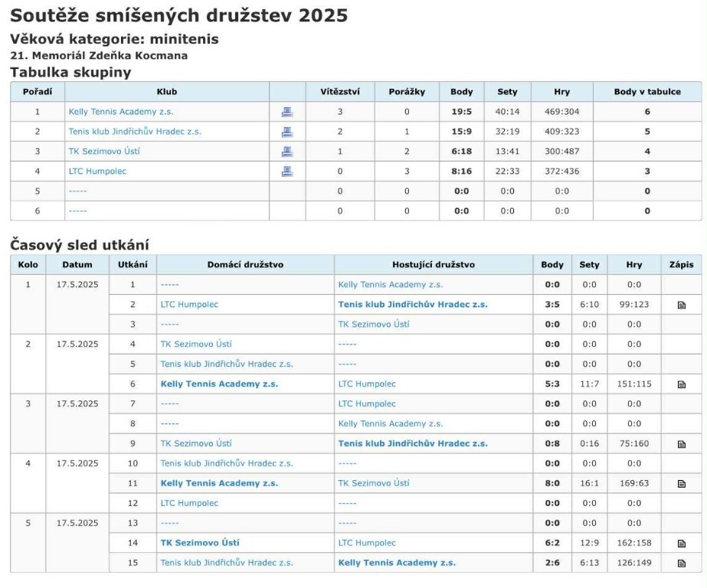This screenshot has height=588, width=707.
Task: Open bold Kelly Tennis Academy home team in match 6
Action: pos(219,384)
